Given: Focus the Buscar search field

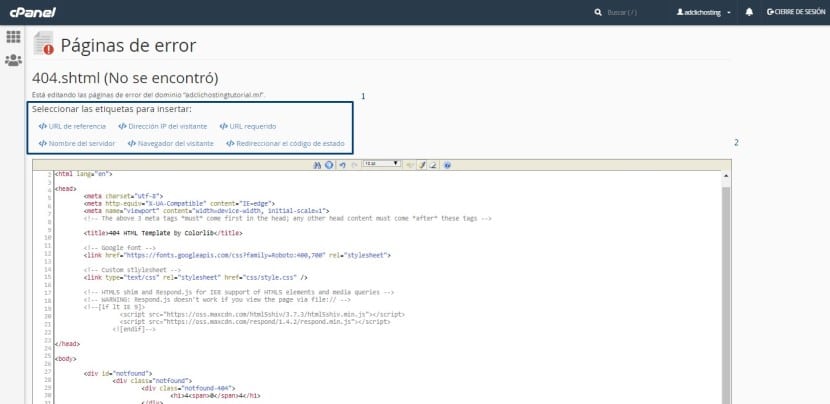Looking at the screenshot, I should click(622, 12).
